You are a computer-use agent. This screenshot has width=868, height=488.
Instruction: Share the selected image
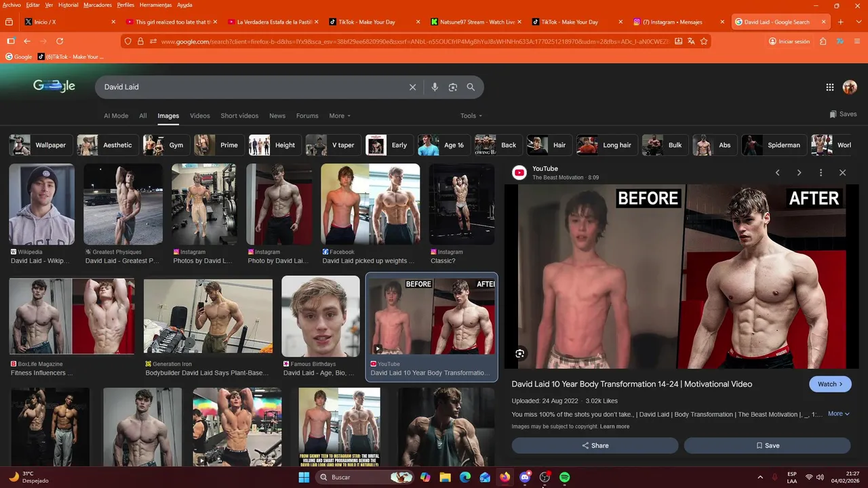595,445
